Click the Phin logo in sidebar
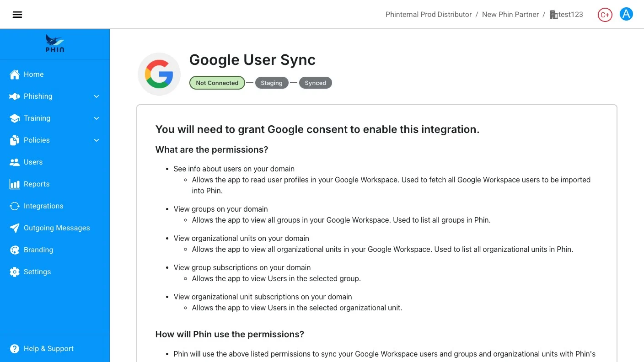This screenshot has width=644, height=362. [55, 44]
